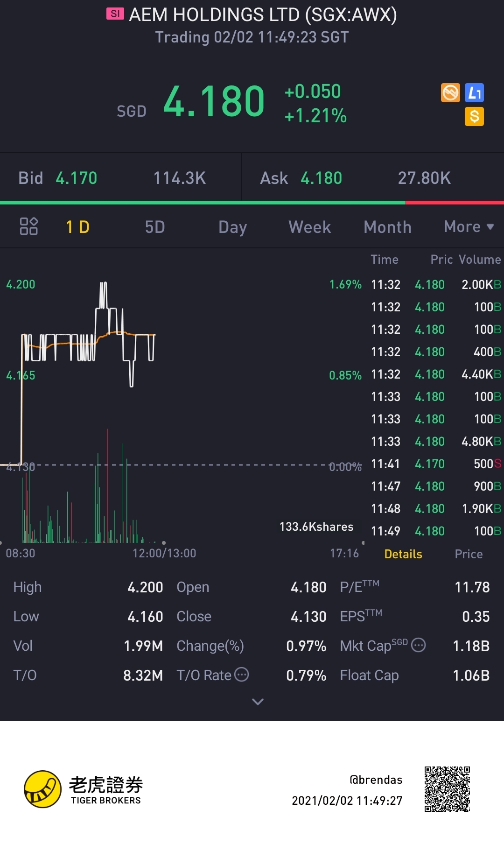Open the More chart periods dropdown
The height and width of the screenshot is (858, 504).
(469, 227)
